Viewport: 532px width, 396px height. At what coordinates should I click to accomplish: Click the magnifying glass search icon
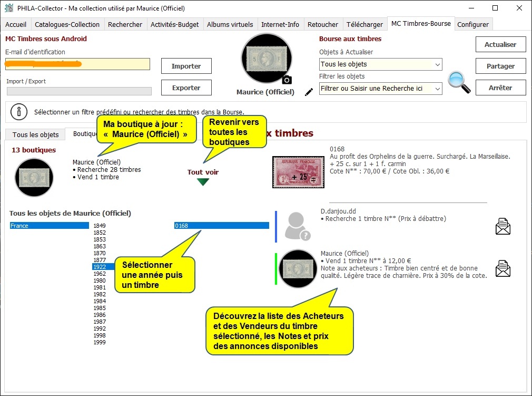(459, 82)
